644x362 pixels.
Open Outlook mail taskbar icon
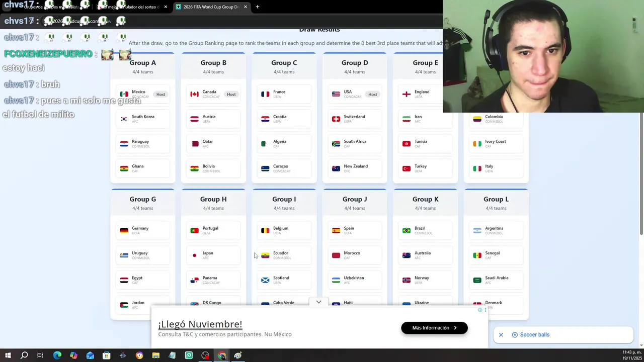90,355
